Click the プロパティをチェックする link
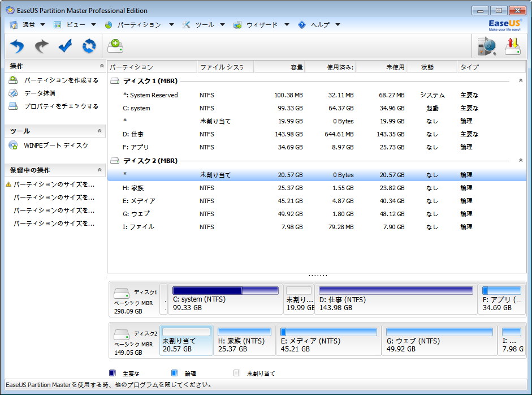This screenshot has height=395, width=532. point(61,106)
